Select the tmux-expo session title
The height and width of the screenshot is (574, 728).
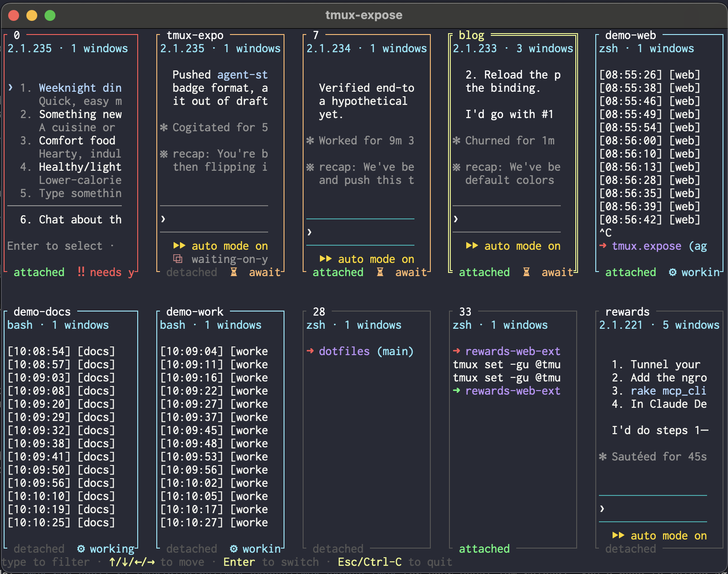click(195, 35)
